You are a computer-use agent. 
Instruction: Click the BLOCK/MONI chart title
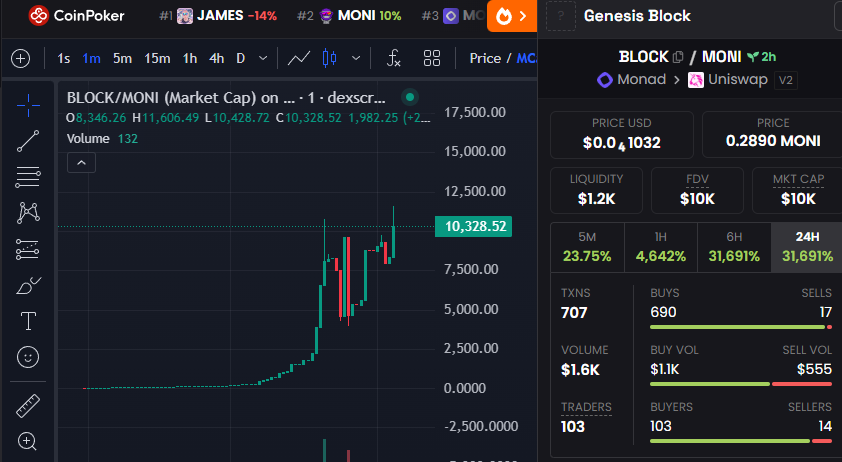(x=226, y=98)
